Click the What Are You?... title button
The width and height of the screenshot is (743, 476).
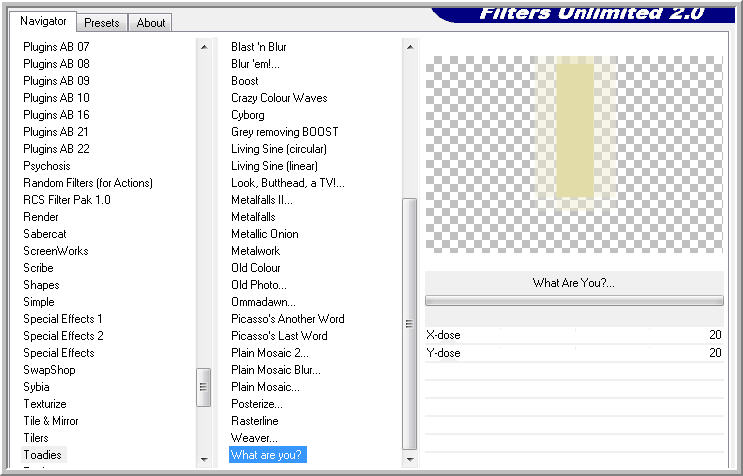[x=574, y=283]
